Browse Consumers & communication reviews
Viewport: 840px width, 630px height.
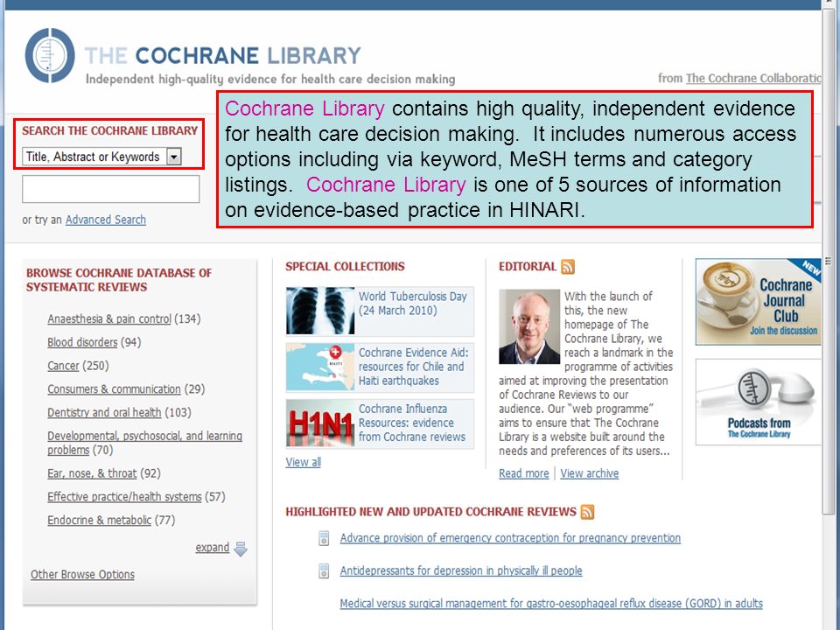point(114,388)
